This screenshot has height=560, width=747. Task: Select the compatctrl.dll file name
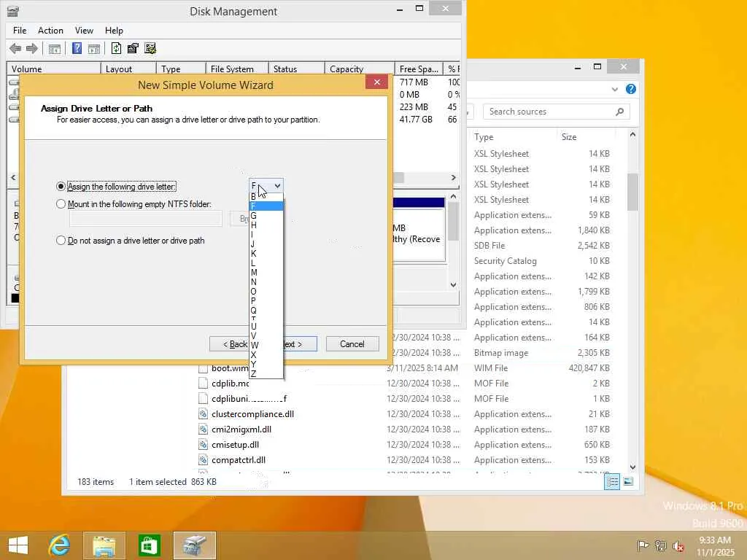(x=239, y=459)
